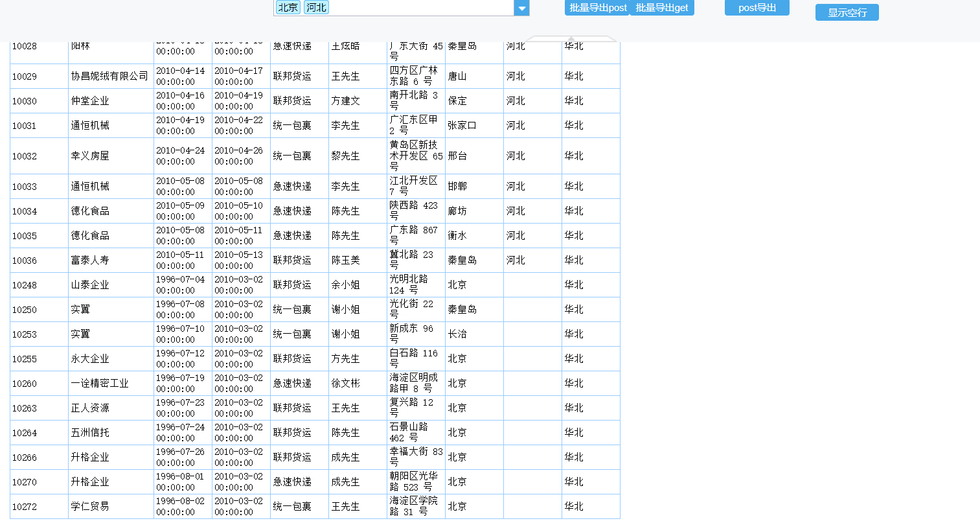980x521 pixels.
Task: Select order ID cell 10029
Action: 39,76
